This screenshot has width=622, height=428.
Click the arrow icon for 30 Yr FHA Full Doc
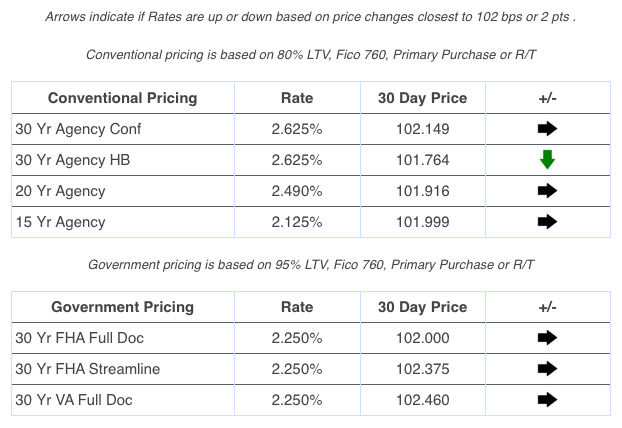(x=547, y=338)
